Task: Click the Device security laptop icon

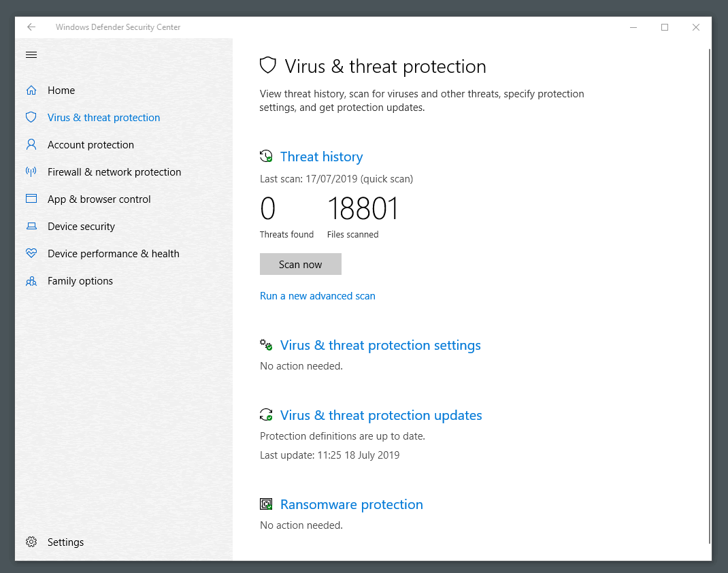Action: pyautogui.click(x=31, y=226)
